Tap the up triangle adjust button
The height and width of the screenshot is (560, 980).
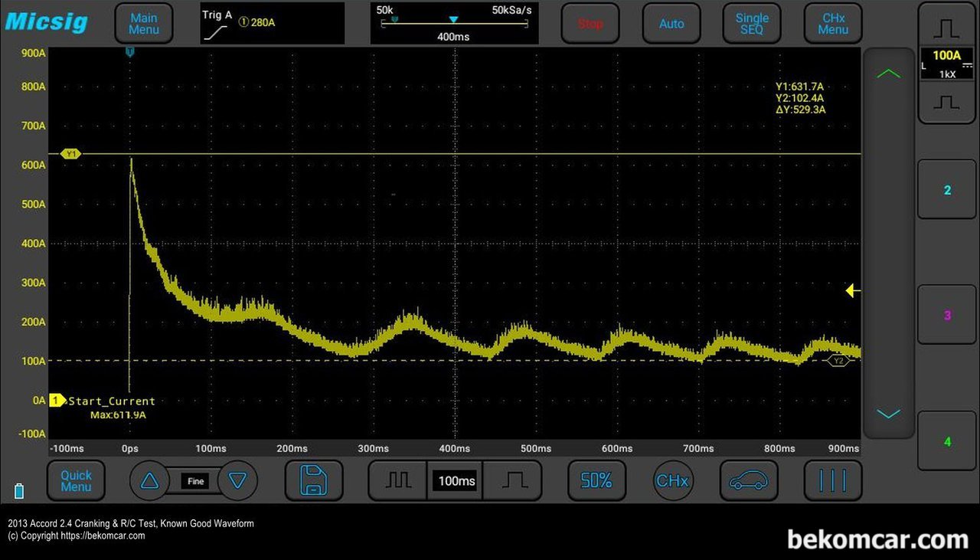pyautogui.click(x=149, y=480)
